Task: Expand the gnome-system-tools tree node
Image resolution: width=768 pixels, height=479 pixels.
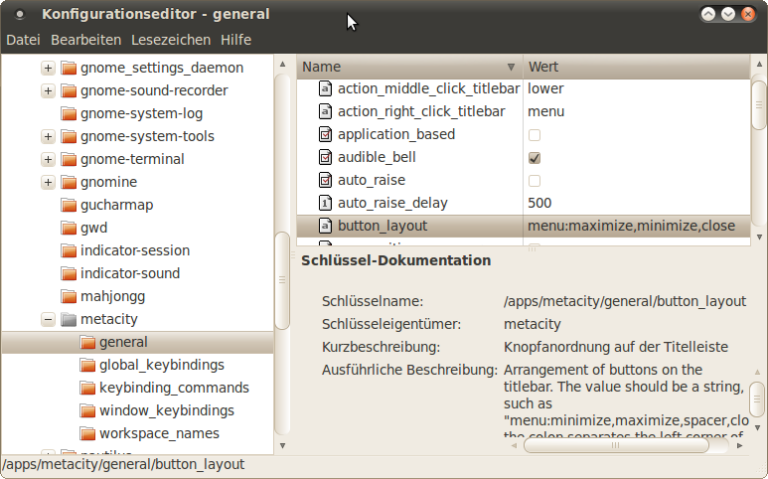Action: tap(48, 137)
